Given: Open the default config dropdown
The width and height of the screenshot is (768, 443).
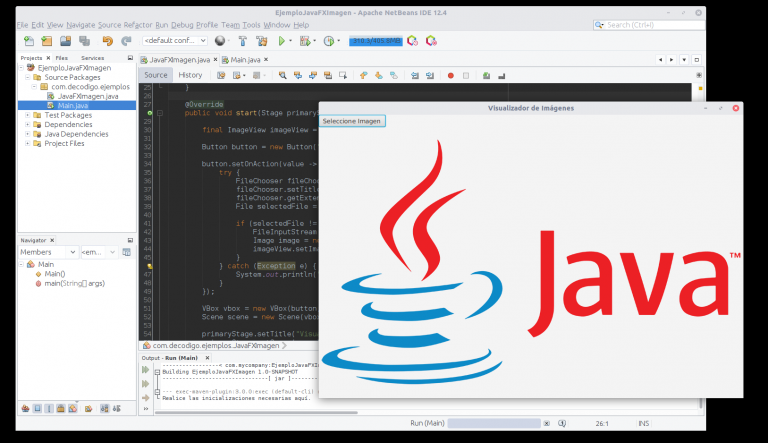Looking at the screenshot, I should (175, 41).
